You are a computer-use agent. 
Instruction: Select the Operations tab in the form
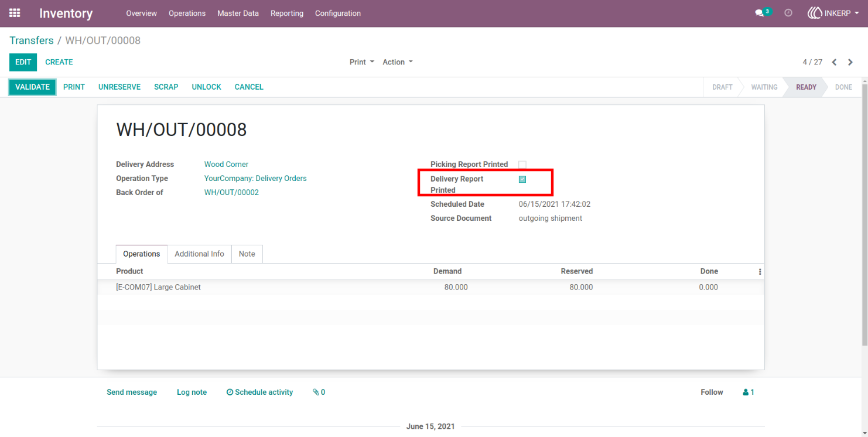[x=142, y=254]
